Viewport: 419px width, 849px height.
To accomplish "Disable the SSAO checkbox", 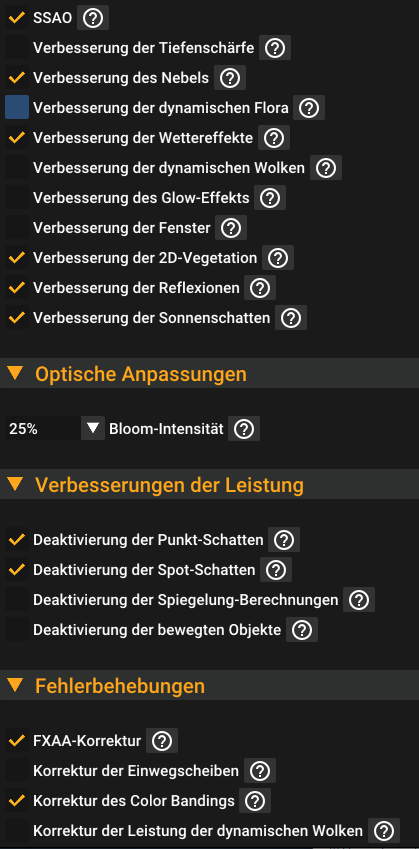I will 17,18.
